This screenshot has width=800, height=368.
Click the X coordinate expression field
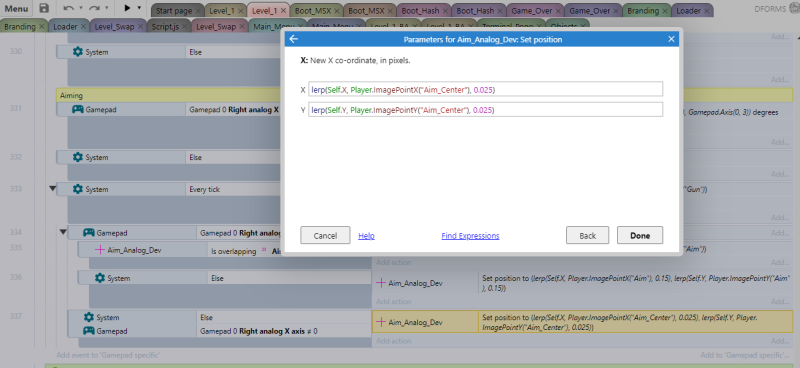click(x=485, y=89)
